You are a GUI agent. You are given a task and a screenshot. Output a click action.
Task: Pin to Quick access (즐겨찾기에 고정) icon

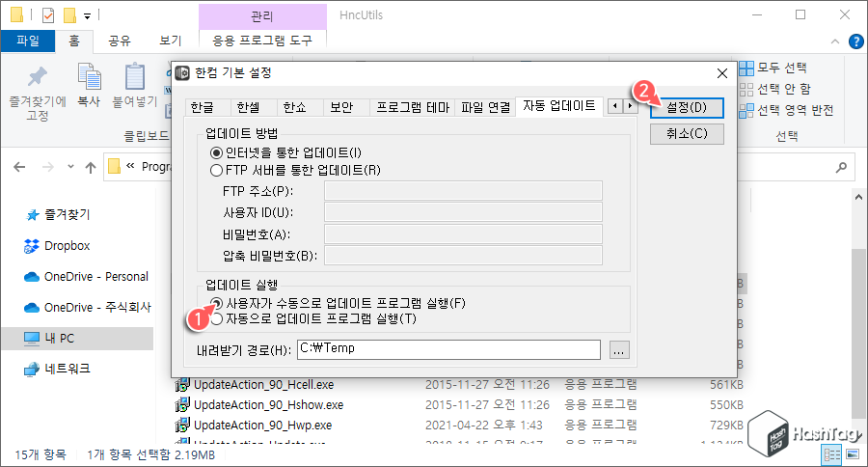click(x=37, y=76)
